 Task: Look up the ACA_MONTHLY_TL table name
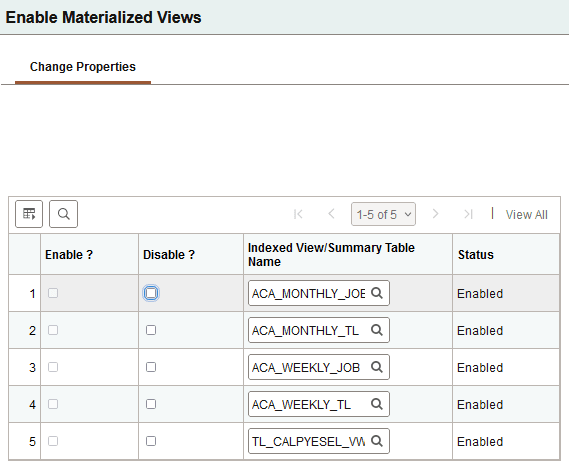coord(377,330)
